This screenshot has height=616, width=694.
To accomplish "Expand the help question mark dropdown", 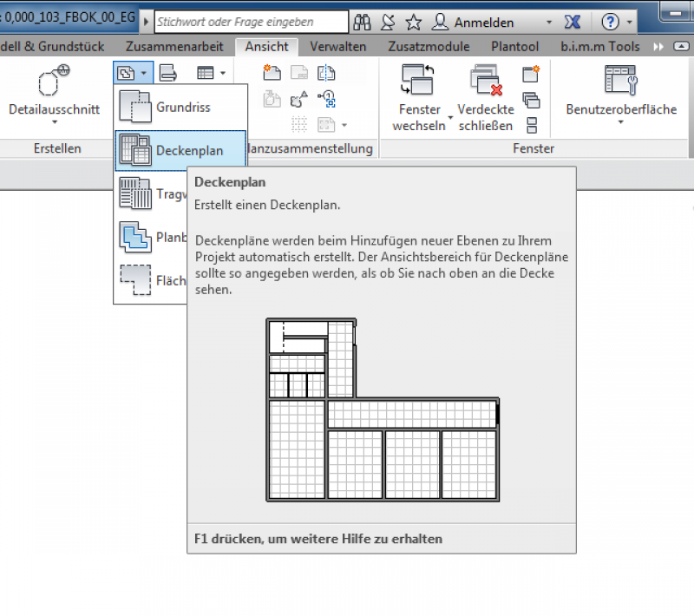I will [x=630, y=23].
